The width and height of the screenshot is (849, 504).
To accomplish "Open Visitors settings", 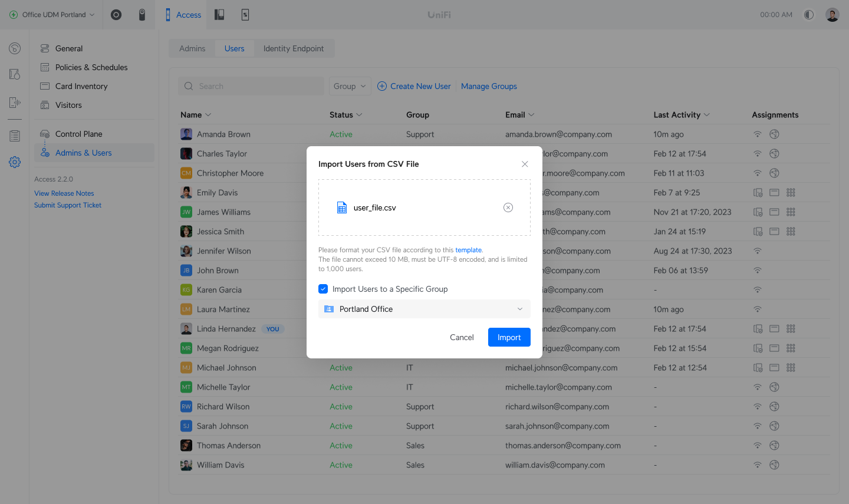I will point(94,105).
